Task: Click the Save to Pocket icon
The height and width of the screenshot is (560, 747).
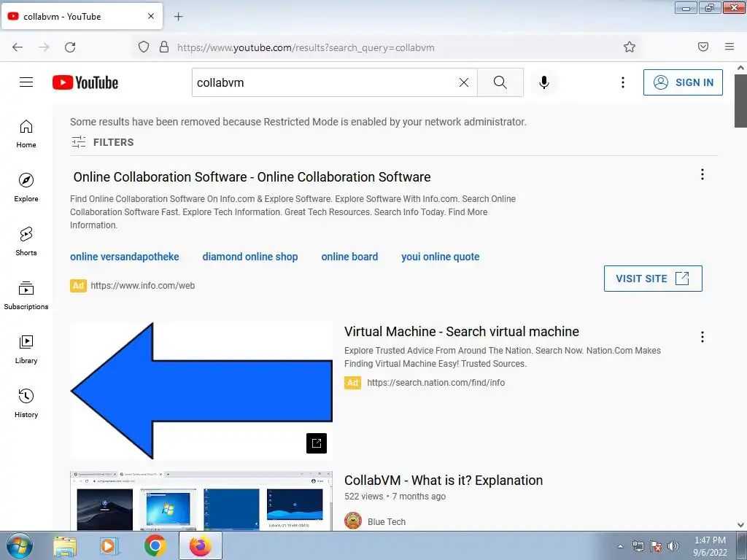Action: [x=703, y=47]
